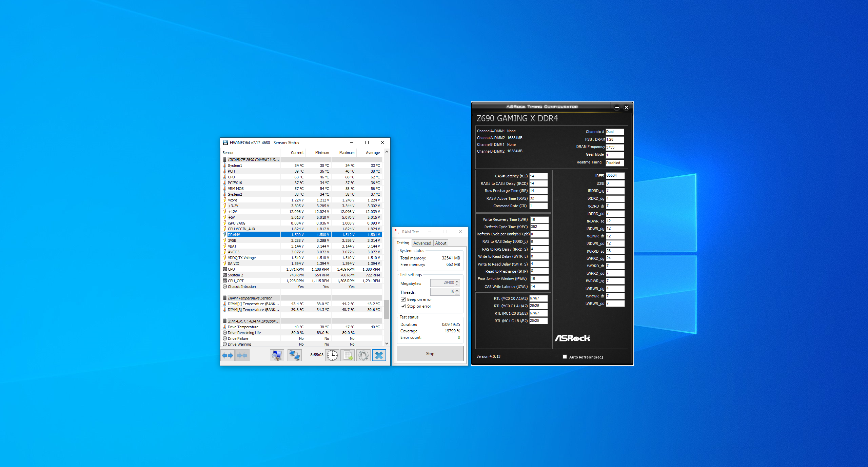This screenshot has width=868, height=467.
Task: Decrease Threads spinner value
Action: pos(457,293)
